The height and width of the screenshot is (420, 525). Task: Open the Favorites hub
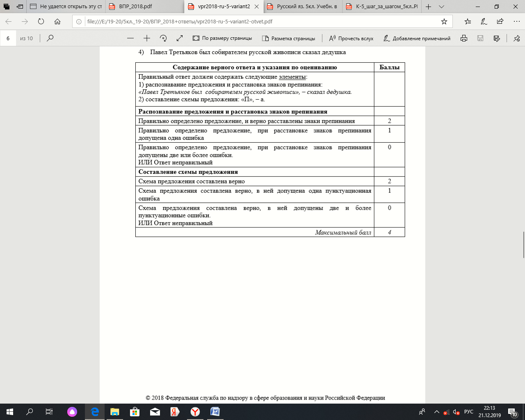[x=468, y=22]
